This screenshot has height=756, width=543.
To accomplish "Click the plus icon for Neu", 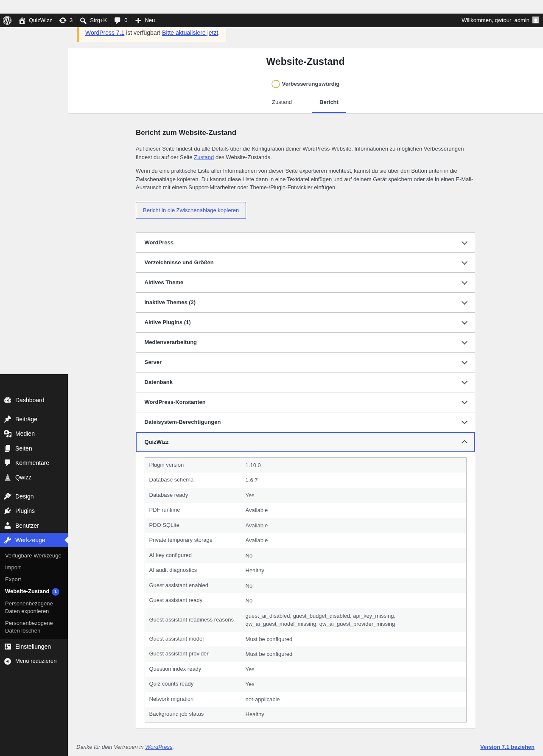I will [138, 20].
